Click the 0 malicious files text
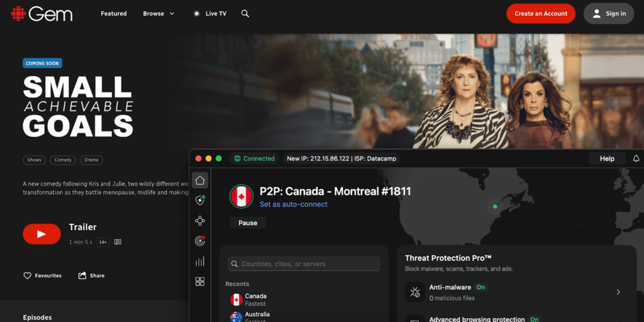644x322 pixels. [452, 298]
